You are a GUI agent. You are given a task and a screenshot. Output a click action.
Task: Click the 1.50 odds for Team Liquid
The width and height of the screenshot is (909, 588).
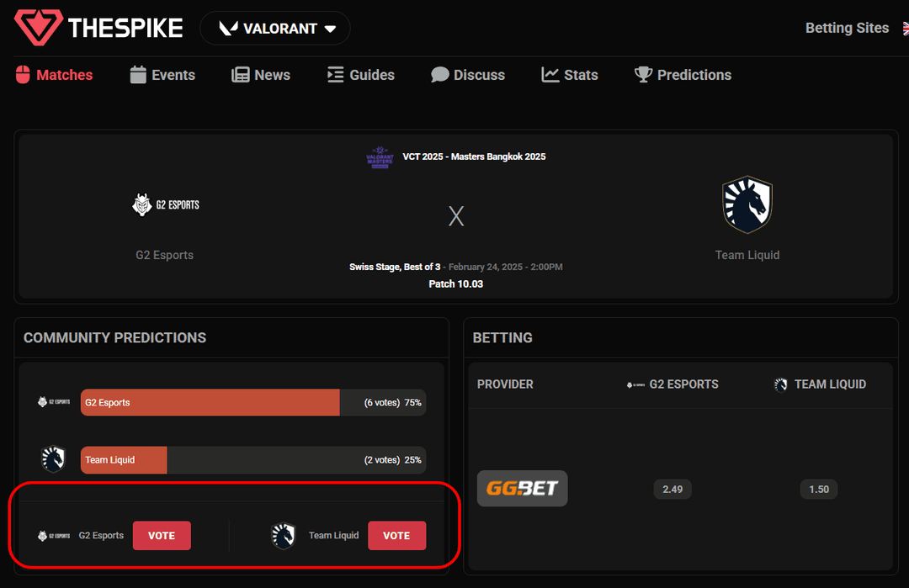(818, 490)
